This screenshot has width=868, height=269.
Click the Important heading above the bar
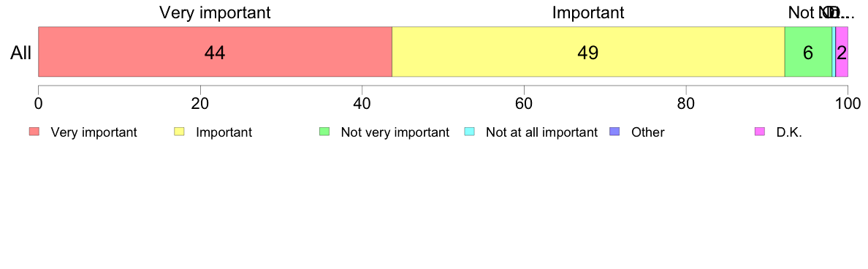point(588,12)
